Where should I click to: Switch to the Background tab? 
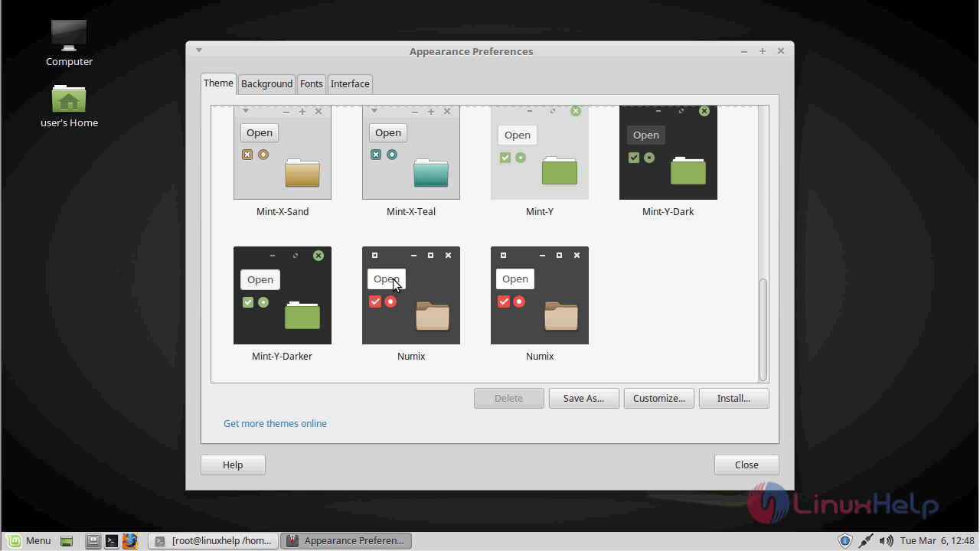click(266, 84)
